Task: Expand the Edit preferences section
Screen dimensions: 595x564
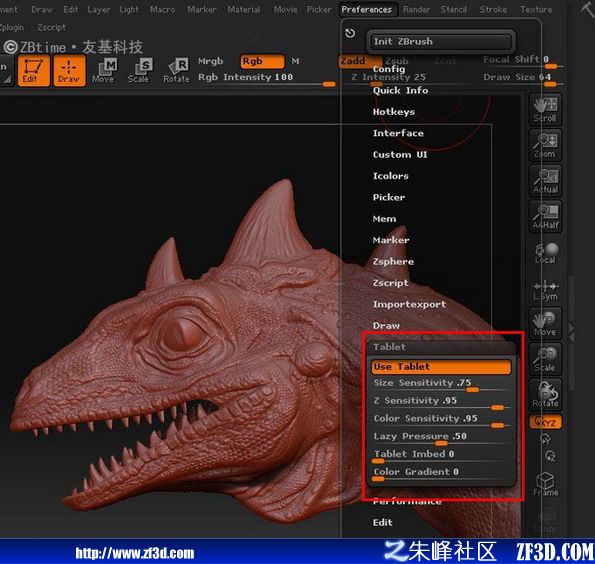Action: [382, 523]
